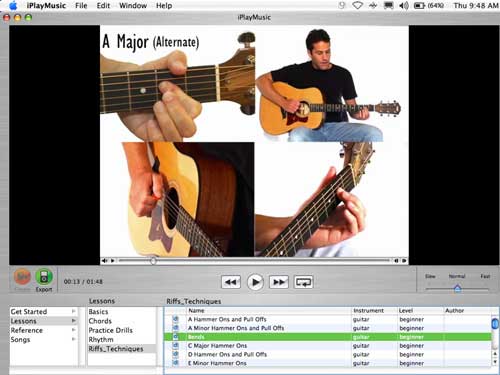Image resolution: width=500 pixels, height=375 pixels.
Task: Click the system volume icon in menu bar
Action: click(x=404, y=6)
